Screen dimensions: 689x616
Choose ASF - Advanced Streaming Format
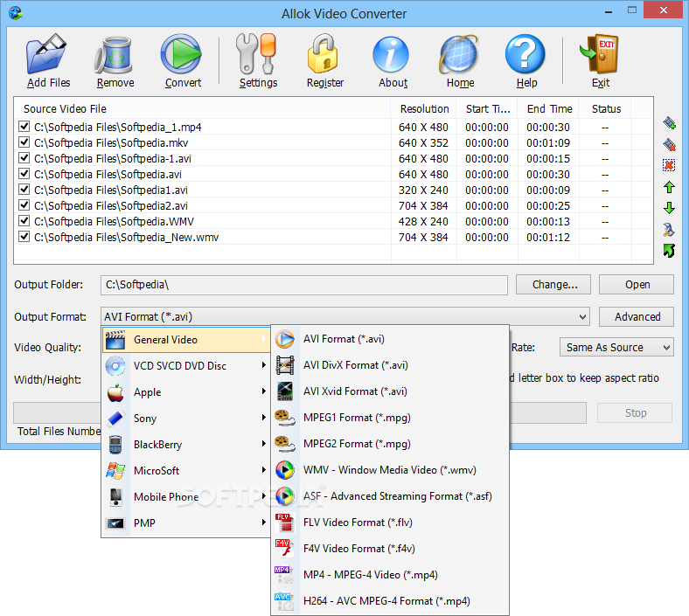pos(390,496)
